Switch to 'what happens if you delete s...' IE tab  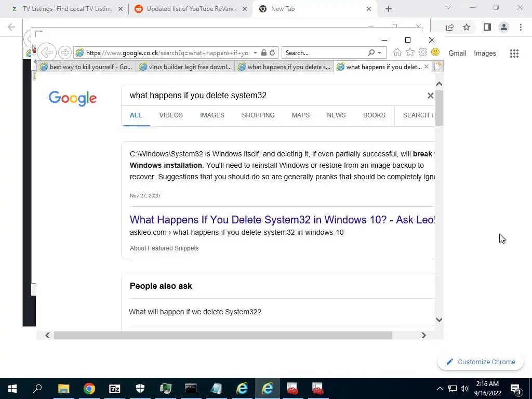pos(284,67)
